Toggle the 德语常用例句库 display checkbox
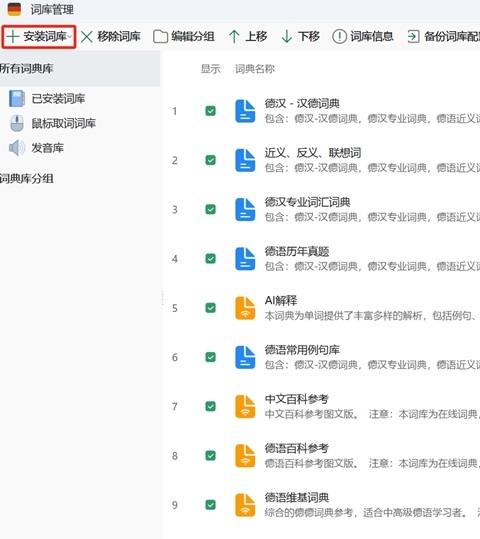The image size is (480, 539). [x=210, y=357]
